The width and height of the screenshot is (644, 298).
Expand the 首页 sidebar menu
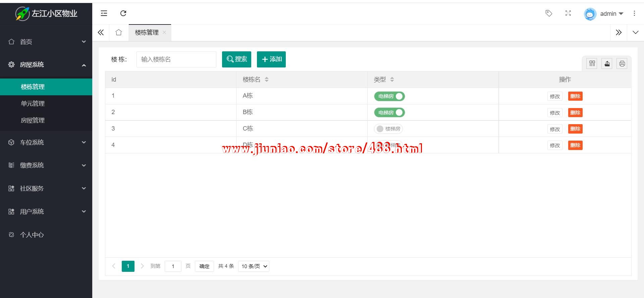[46, 42]
